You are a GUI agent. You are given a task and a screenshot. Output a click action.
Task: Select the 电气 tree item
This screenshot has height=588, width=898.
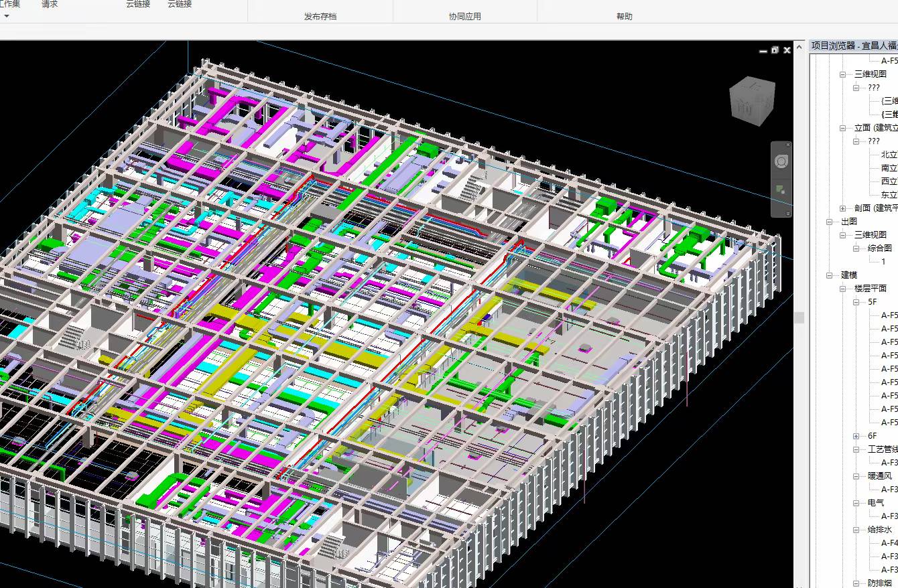click(x=876, y=503)
